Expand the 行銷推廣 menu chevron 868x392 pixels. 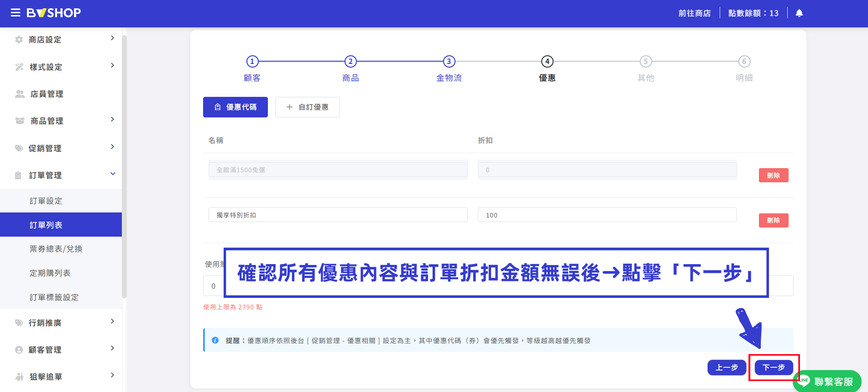tap(112, 321)
